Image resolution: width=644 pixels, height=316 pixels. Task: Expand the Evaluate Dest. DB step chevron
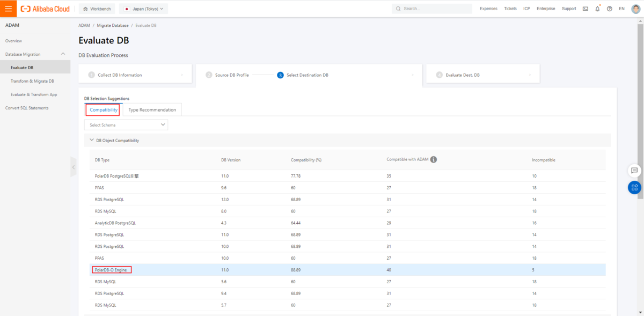[x=530, y=75]
